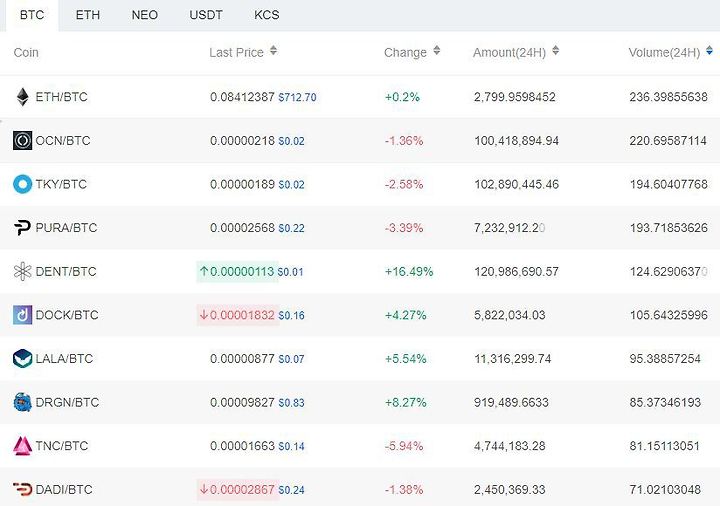Image resolution: width=720 pixels, height=506 pixels.
Task: Open the LALA/BTC trading pair
Action: [x=64, y=359]
